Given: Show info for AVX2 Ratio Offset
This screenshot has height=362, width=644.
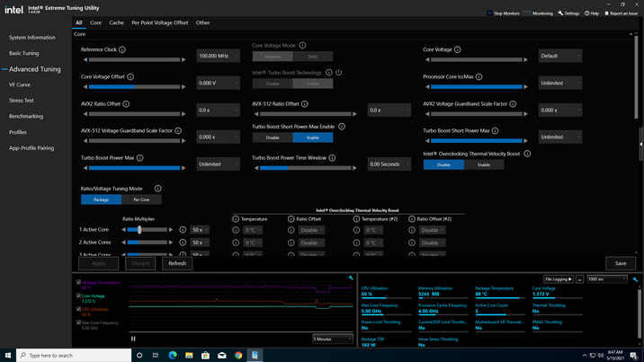Looking at the screenshot, I should point(126,104).
